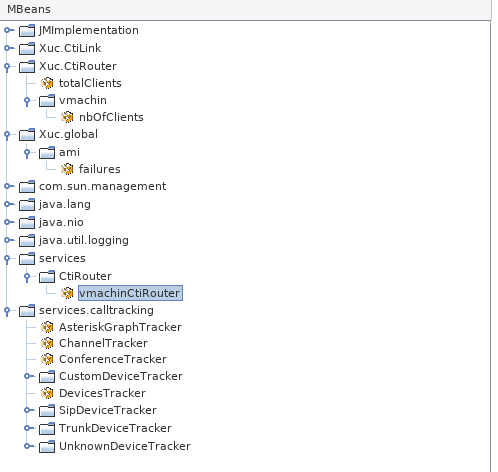
Task: Collapse the services node
Action: [x=7, y=259]
